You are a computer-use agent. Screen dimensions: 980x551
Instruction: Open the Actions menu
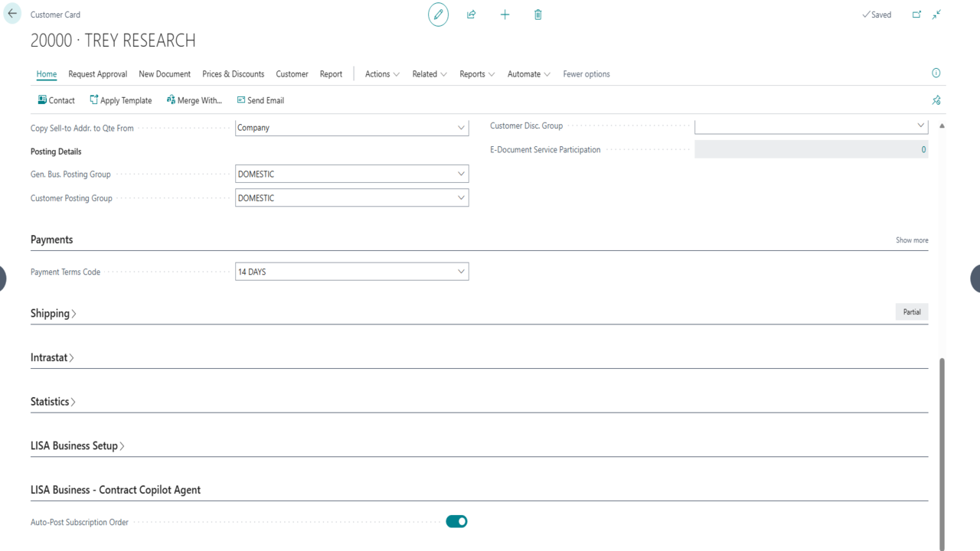[382, 74]
